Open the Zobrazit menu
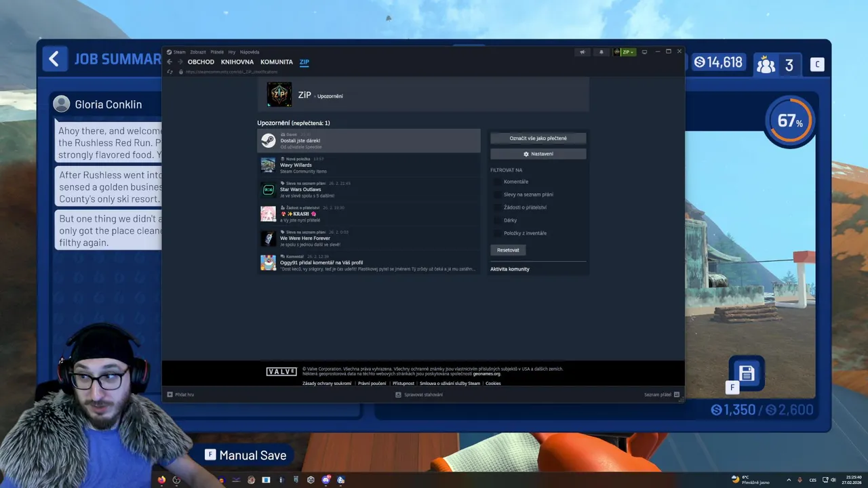The width and height of the screenshot is (868, 488). pyautogui.click(x=198, y=52)
